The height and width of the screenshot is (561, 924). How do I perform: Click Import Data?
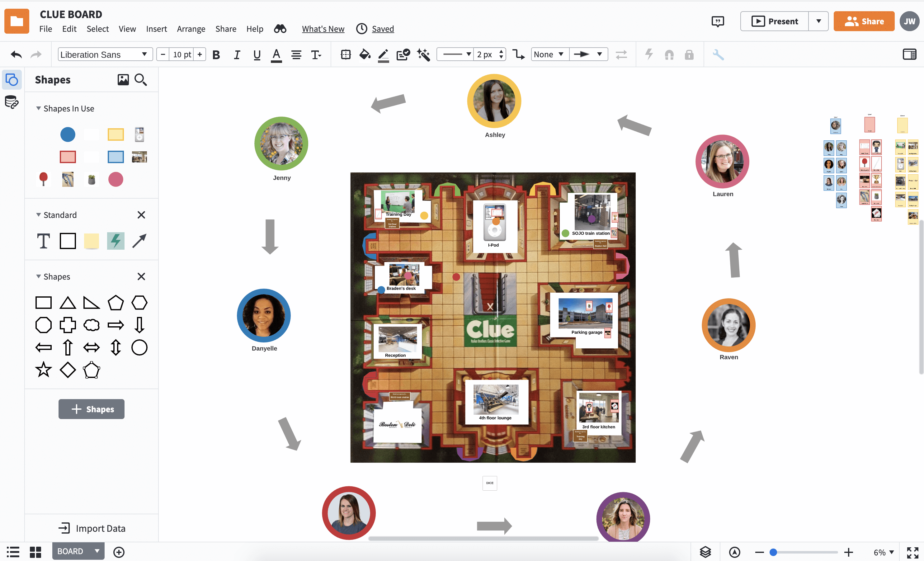click(92, 528)
